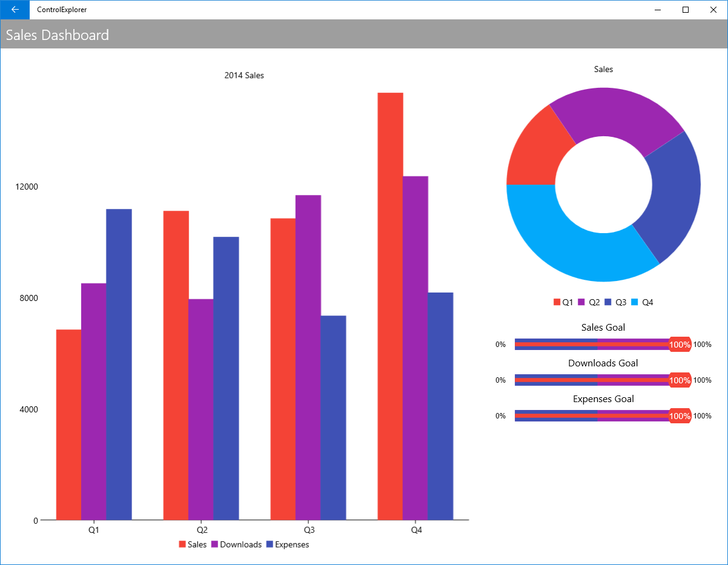Click the 4000 axis label
This screenshot has height=565, width=728.
click(x=29, y=409)
